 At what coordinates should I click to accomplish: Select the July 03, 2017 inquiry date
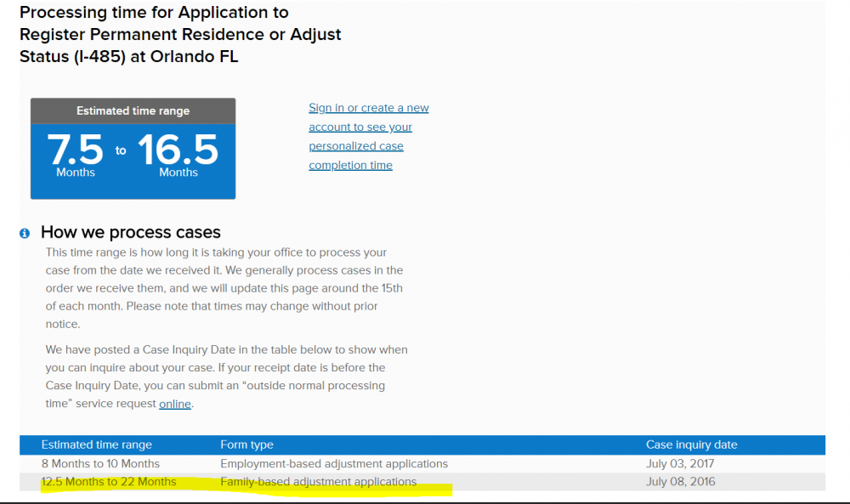680,464
